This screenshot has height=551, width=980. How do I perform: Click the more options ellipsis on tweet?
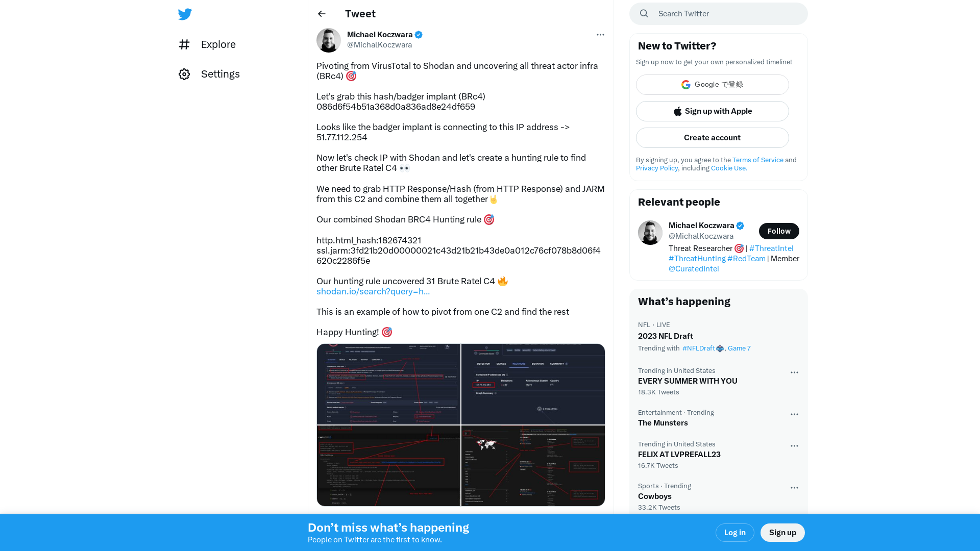pos(600,34)
